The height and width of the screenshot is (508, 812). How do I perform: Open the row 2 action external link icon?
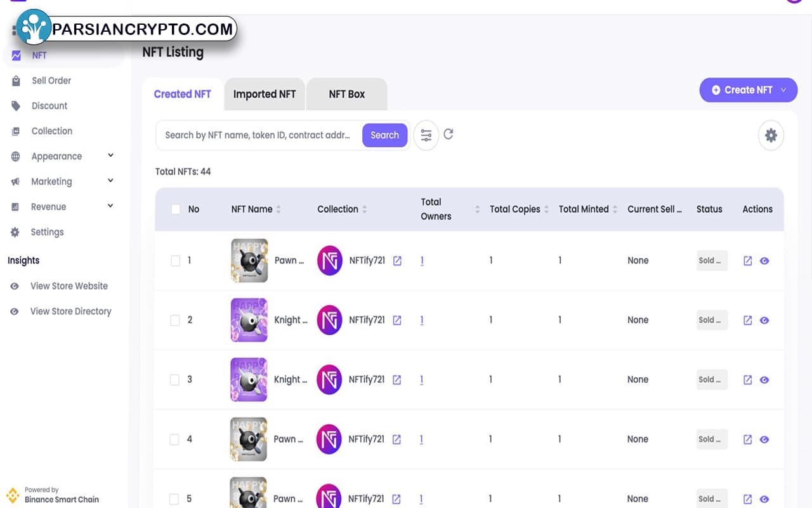click(x=747, y=320)
